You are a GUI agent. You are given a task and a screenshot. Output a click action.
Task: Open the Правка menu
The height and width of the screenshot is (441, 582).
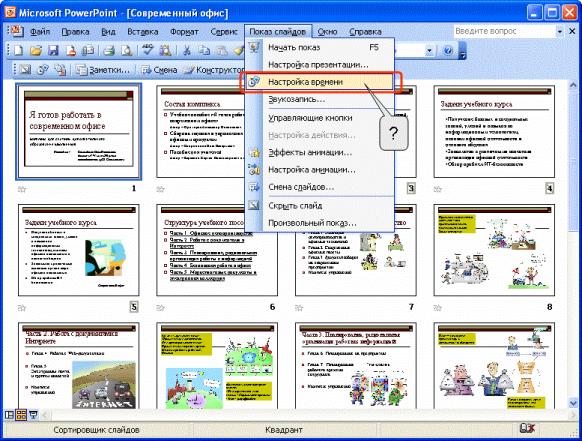click(75, 32)
